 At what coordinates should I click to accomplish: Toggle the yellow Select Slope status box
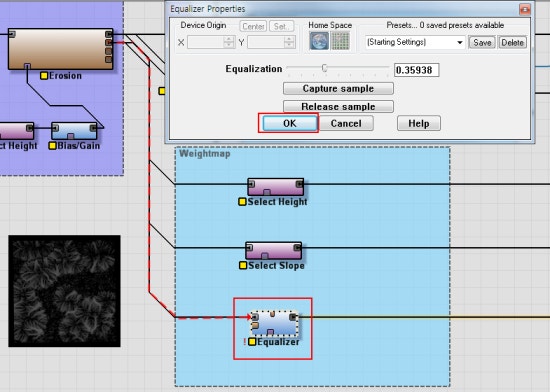tap(243, 265)
